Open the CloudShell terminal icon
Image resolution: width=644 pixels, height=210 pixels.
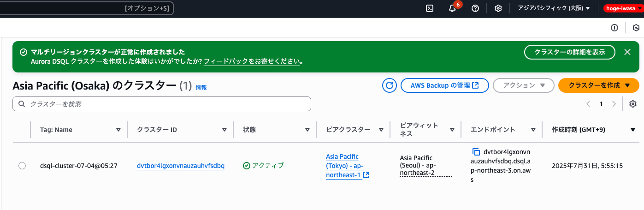coord(429,8)
